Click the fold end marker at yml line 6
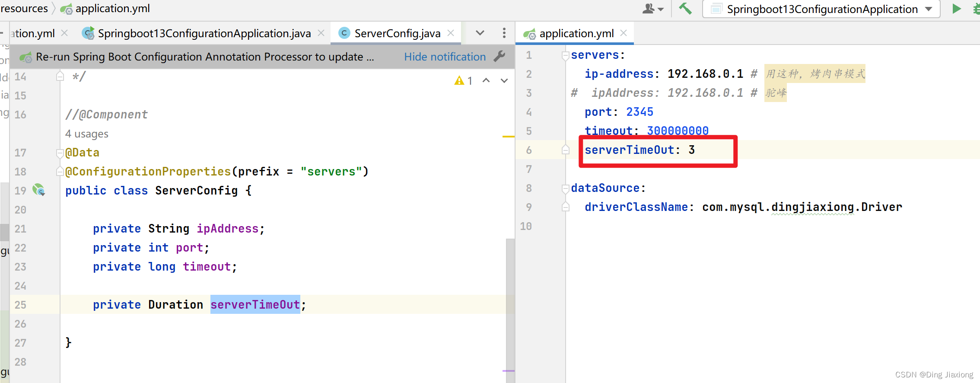This screenshot has width=980, height=383. [565, 150]
